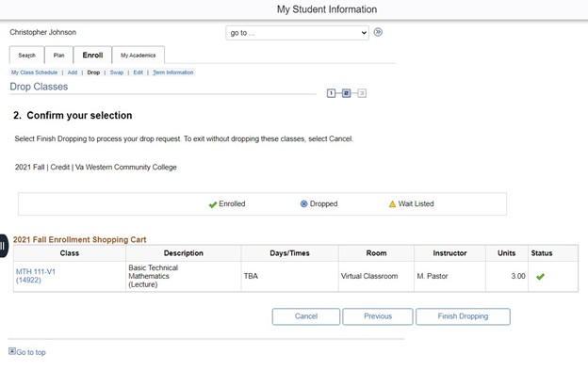Click the Units column header
This screenshot has height=371, width=588.
[506, 253]
